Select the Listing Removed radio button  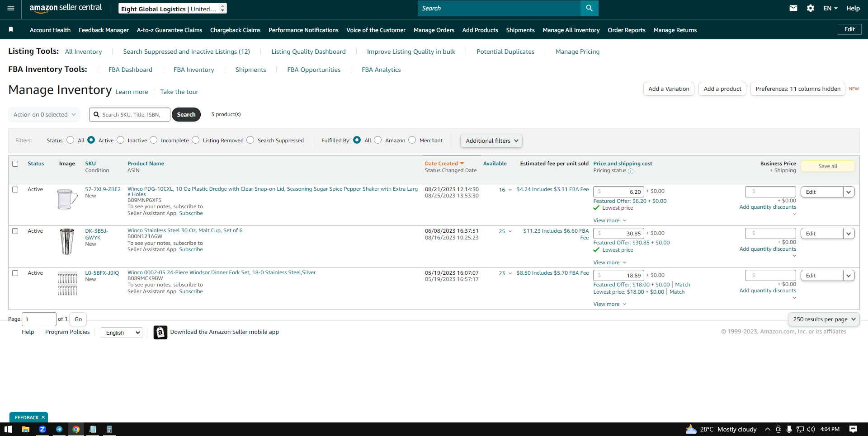click(x=196, y=140)
